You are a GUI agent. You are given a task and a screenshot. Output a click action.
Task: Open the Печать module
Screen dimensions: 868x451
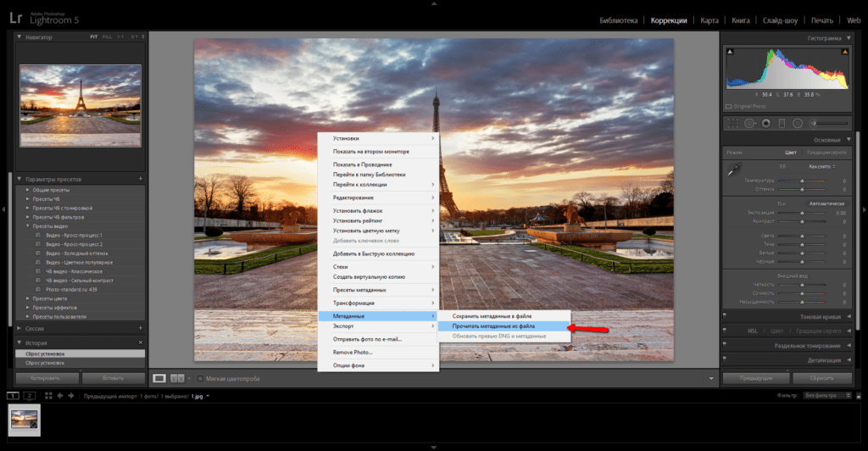tap(822, 20)
